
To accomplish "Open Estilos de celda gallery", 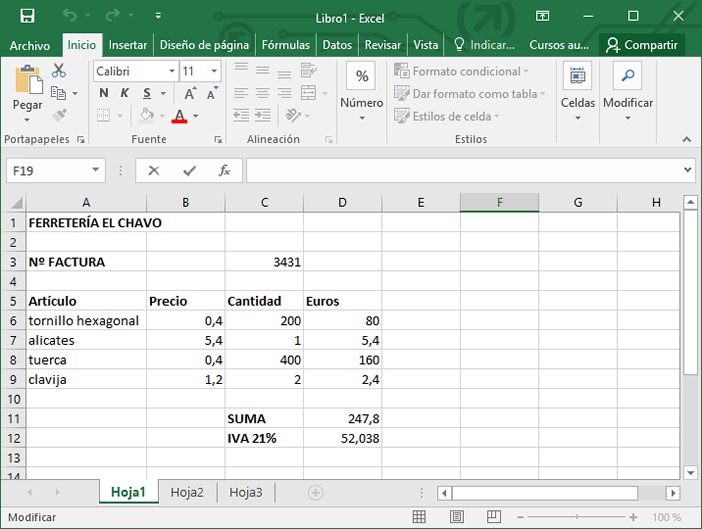I will coord(446,116).
